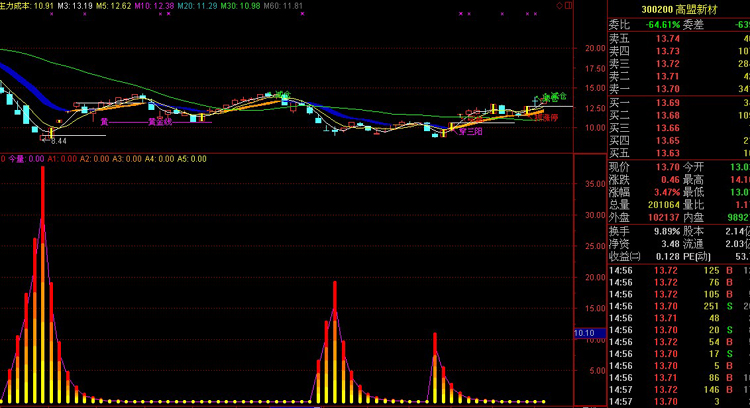
Task: Click the M30: 10.98 moving average label
Action: [240, 6]
